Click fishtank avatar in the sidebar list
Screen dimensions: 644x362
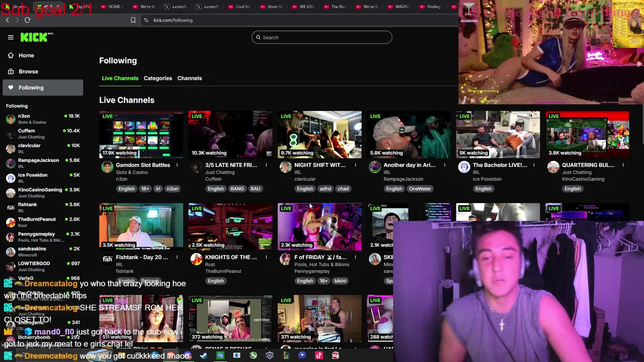click(11, 208)
